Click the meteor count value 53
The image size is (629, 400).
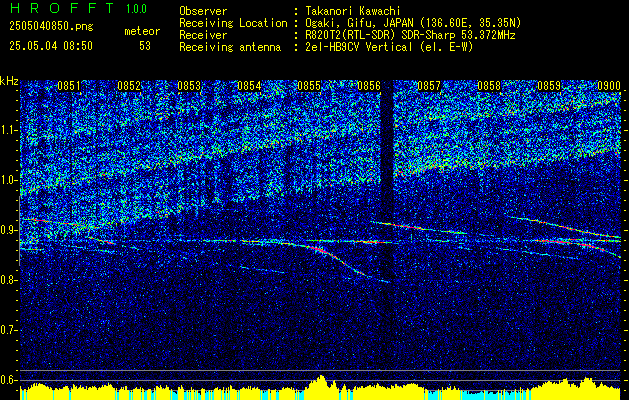click(x=145, y=46)
